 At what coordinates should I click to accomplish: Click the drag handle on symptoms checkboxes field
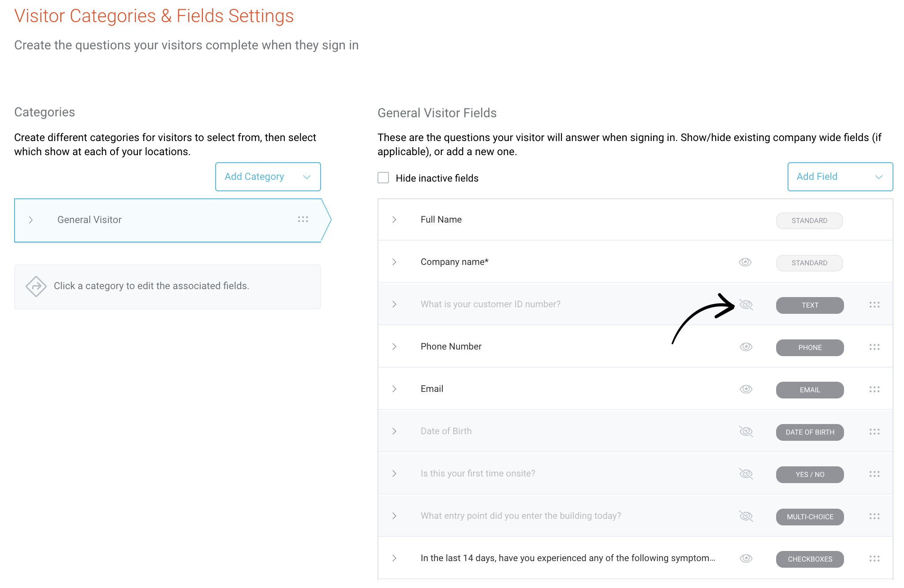(x=874, y=558)
